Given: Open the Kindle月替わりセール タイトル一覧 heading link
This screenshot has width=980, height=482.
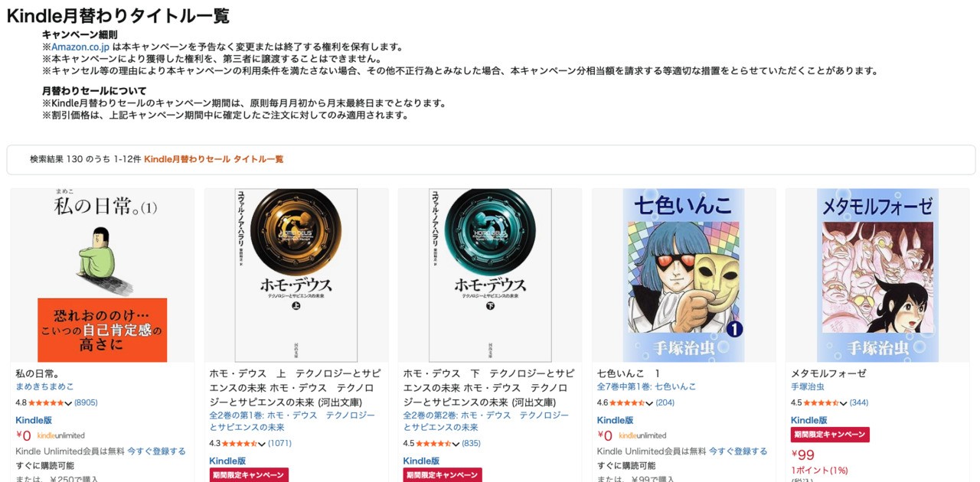Looking at the screenshot, I should coord(214,159).
